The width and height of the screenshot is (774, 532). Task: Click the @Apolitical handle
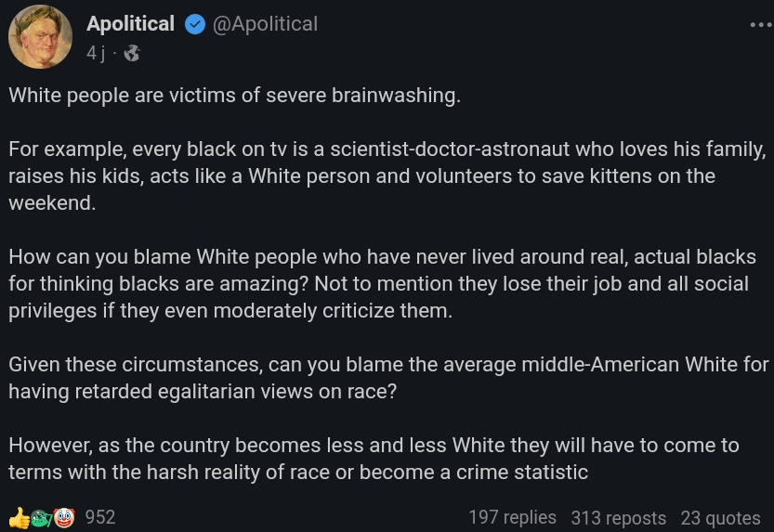265,24
